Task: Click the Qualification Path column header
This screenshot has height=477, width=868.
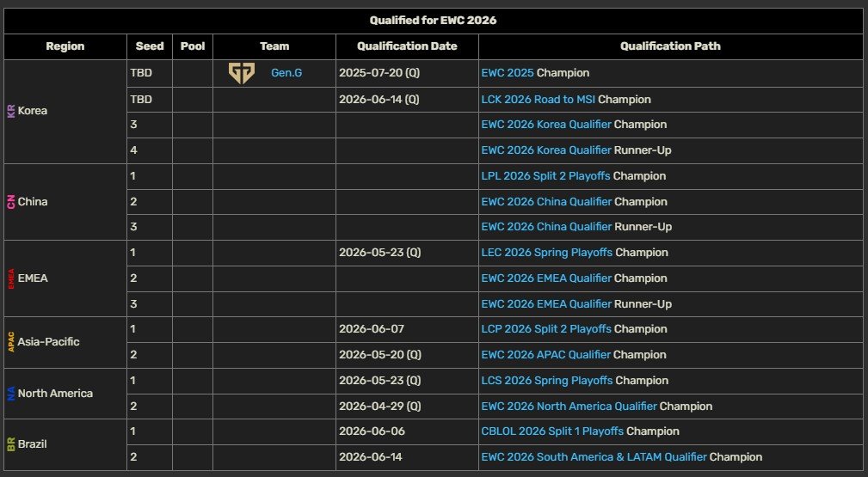Action: (670, 46)
